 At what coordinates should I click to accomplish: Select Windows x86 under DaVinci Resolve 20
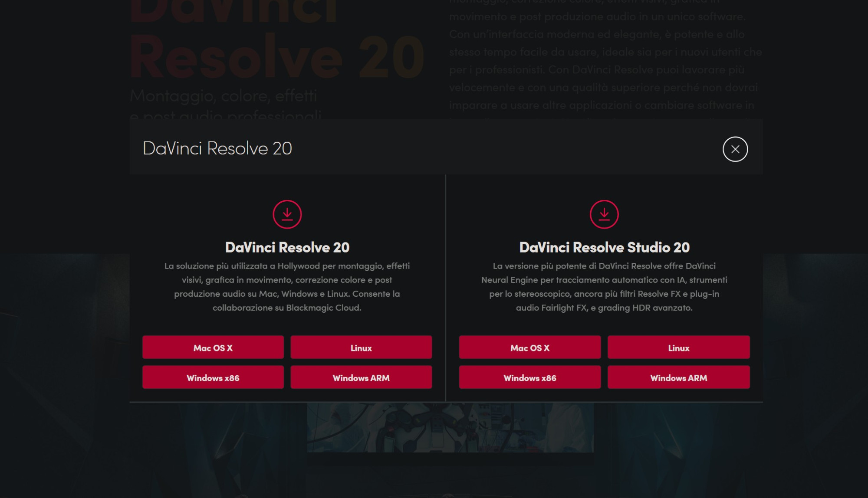pos(213,377)
